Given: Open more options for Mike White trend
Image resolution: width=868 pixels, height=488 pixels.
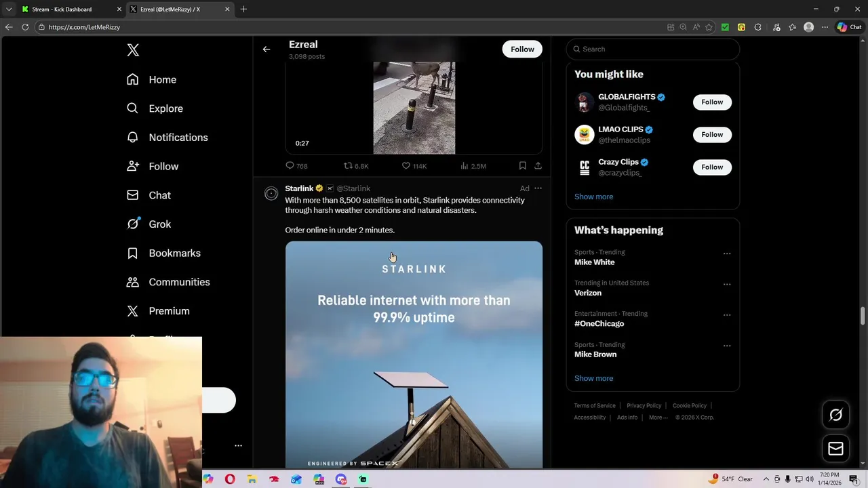Looking at the screenshot, I should (x=727, y=253).
